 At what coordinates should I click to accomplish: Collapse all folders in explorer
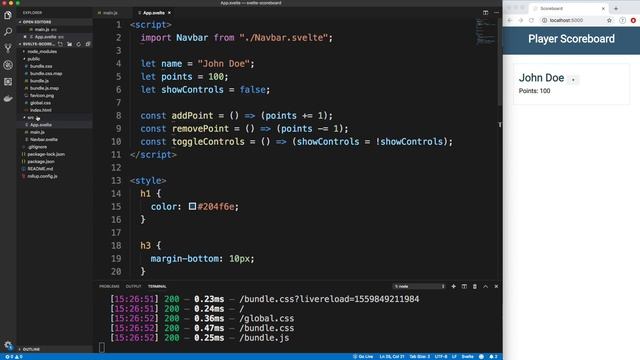[87, 44]
